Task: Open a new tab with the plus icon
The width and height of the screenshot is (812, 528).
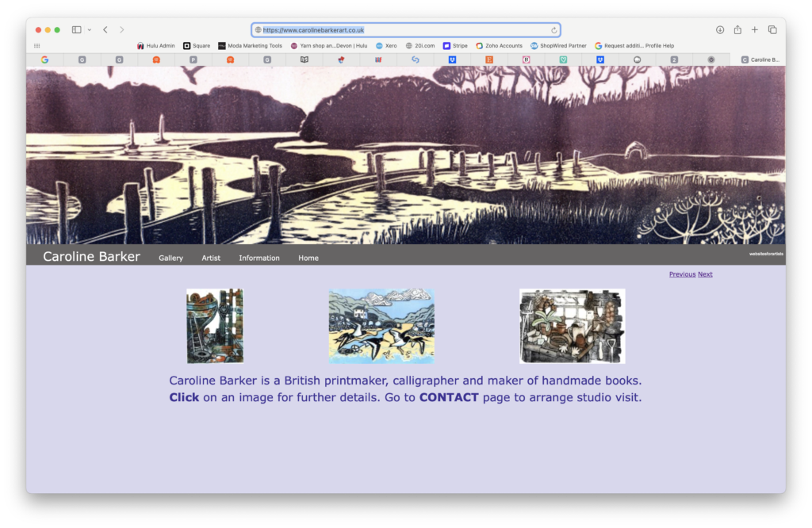Action: click(755, 30)
